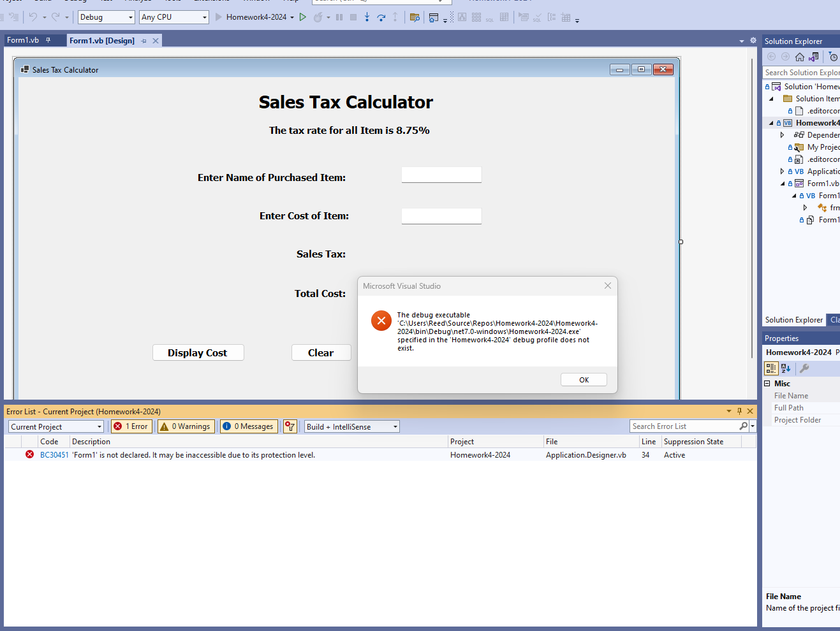Viewport: 840px width, 631px height.
Task: Open the Homework4-2024 startup target dropdown arrow
Action: click(292, 17)
